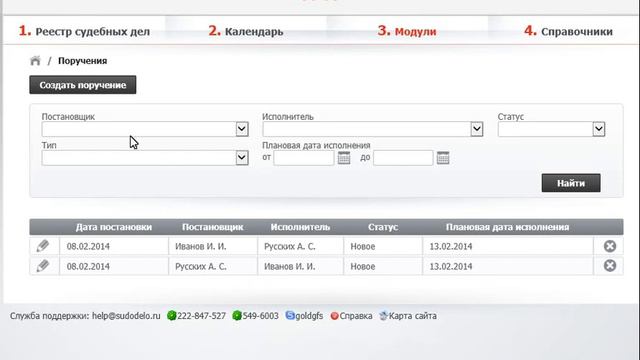Select Иванов И. И. in Постановщик column
The image size is (640, 360).
pos(200,247)
